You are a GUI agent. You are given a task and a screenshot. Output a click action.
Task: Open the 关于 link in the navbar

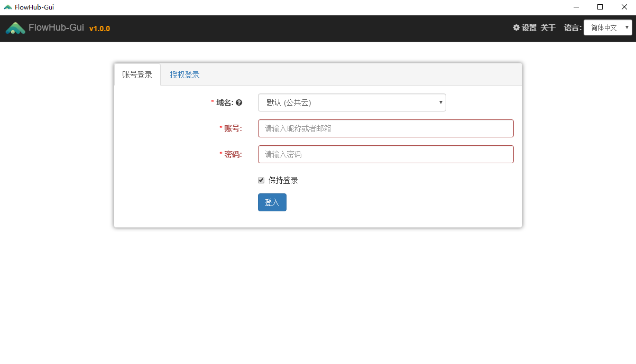548,27
